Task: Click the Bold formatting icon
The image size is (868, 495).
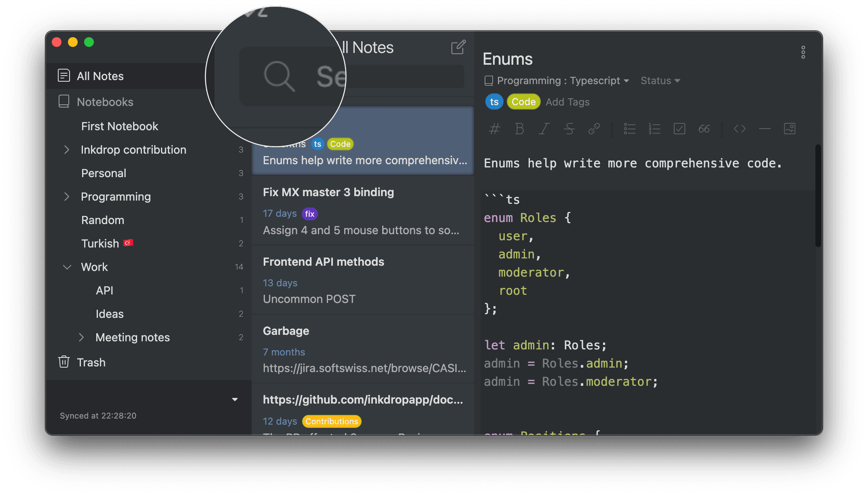Action: (x=519, y=129)
